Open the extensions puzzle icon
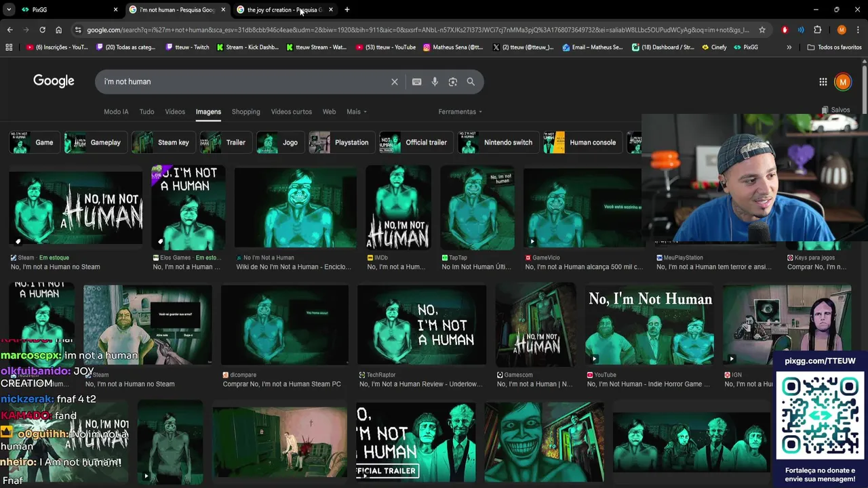 (817, 30)
